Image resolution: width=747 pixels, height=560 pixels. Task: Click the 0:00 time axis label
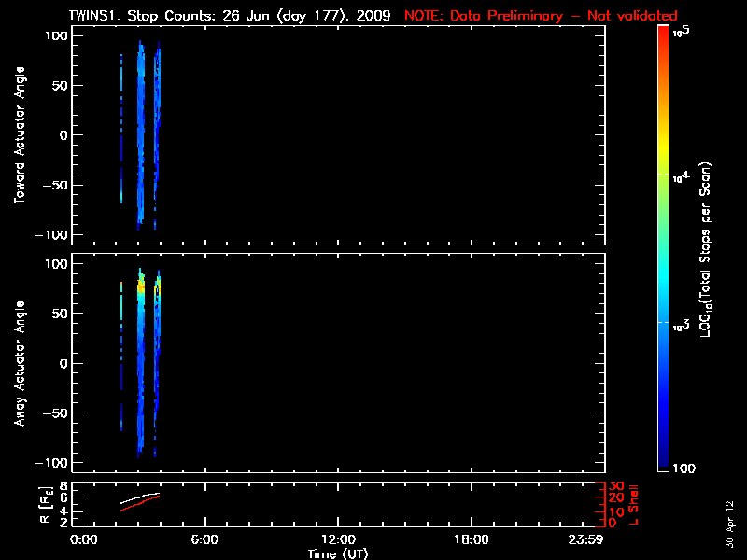coord(84,539)
